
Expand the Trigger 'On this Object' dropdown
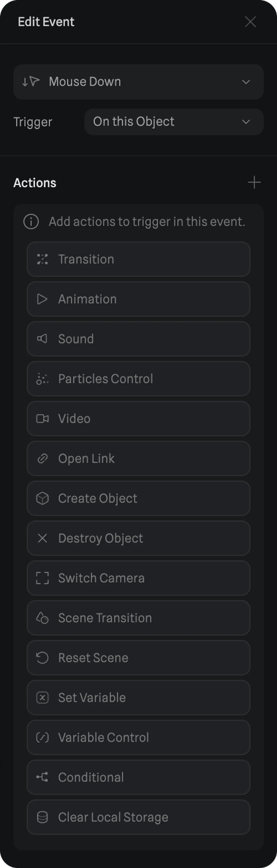coord(174,122)
